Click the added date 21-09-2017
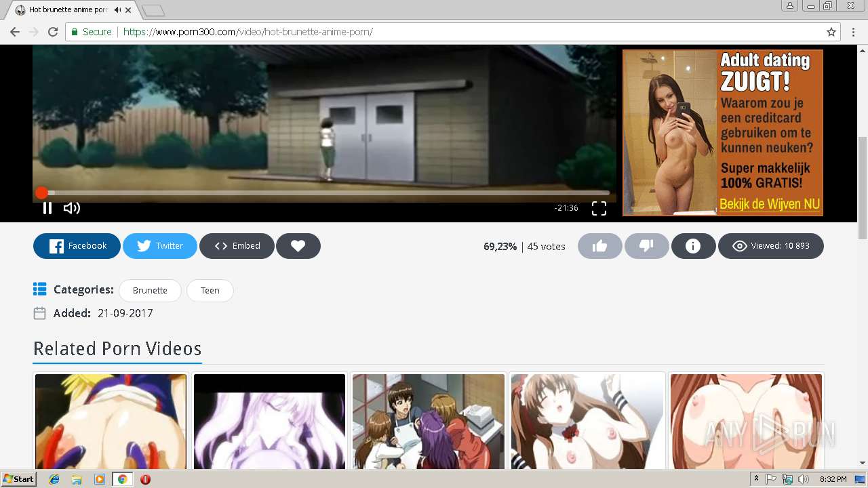 pos(125,313)
